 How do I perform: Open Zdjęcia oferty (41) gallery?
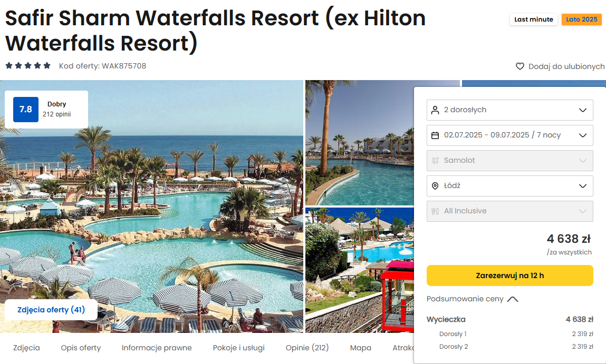pos(51,310)
